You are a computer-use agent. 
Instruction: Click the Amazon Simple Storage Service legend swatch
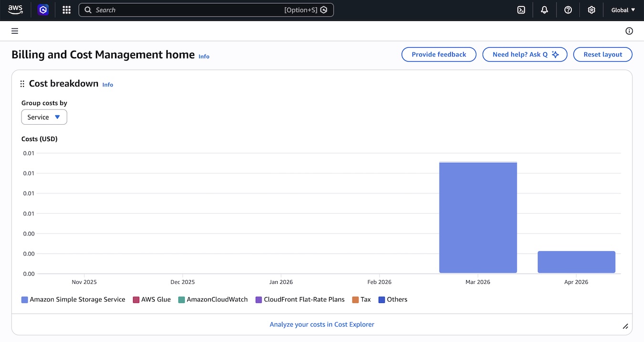point(25,300)
